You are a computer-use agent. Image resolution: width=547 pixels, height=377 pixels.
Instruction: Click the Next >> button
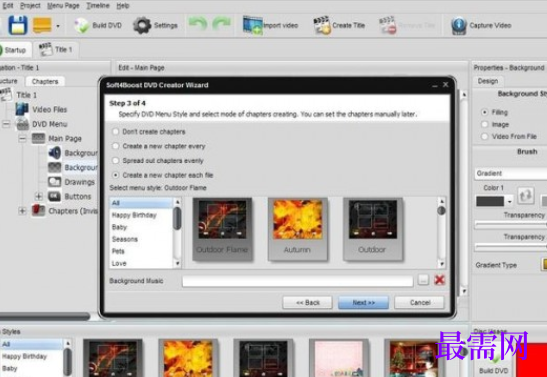click(x=363, y=302)
